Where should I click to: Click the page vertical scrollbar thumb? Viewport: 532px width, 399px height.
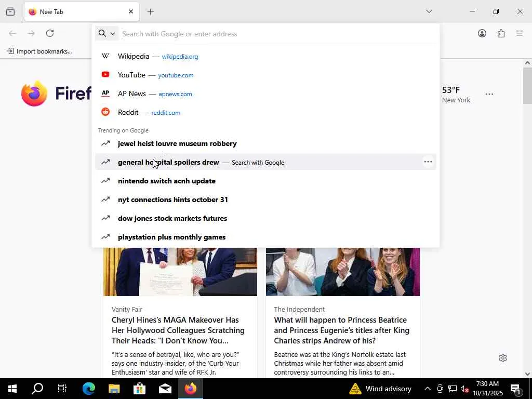coord(527,86)
